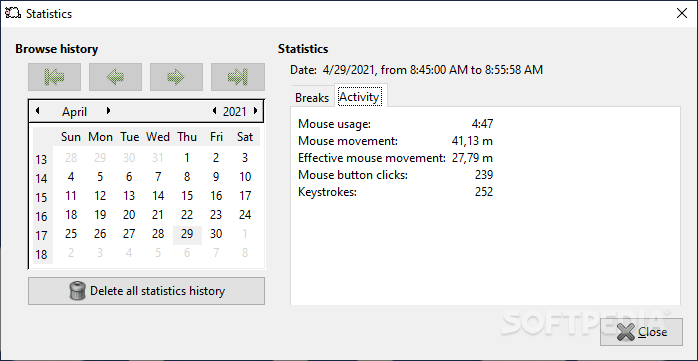Click the Sun column header

click(71, 137)
